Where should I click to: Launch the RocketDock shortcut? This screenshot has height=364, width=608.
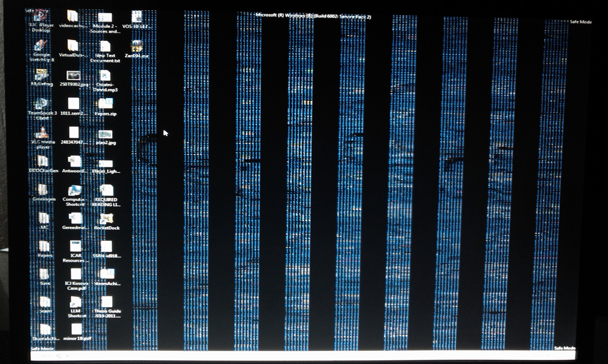pos(106,219)
